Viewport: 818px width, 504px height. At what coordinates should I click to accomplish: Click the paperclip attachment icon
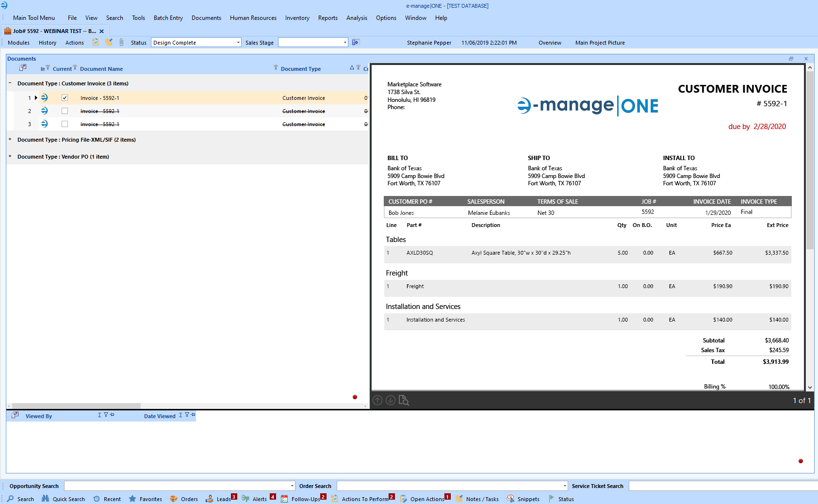pos(121,42)
